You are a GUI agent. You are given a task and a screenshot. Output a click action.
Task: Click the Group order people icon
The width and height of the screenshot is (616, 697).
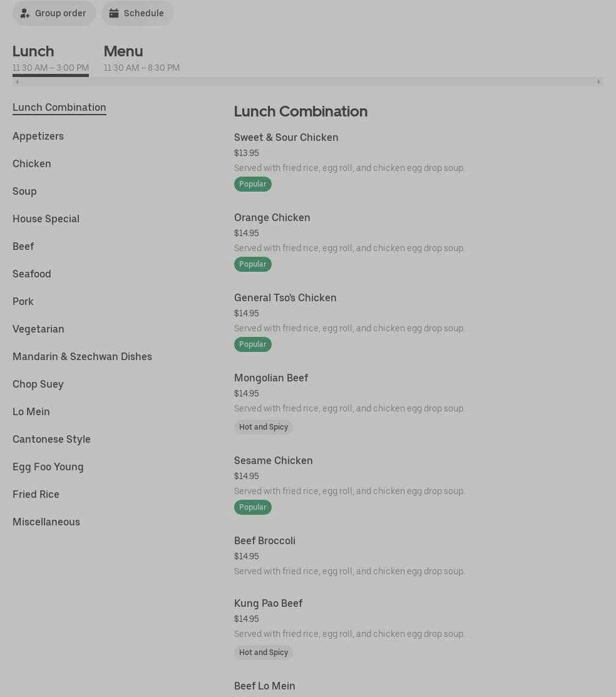pos(25,13)
